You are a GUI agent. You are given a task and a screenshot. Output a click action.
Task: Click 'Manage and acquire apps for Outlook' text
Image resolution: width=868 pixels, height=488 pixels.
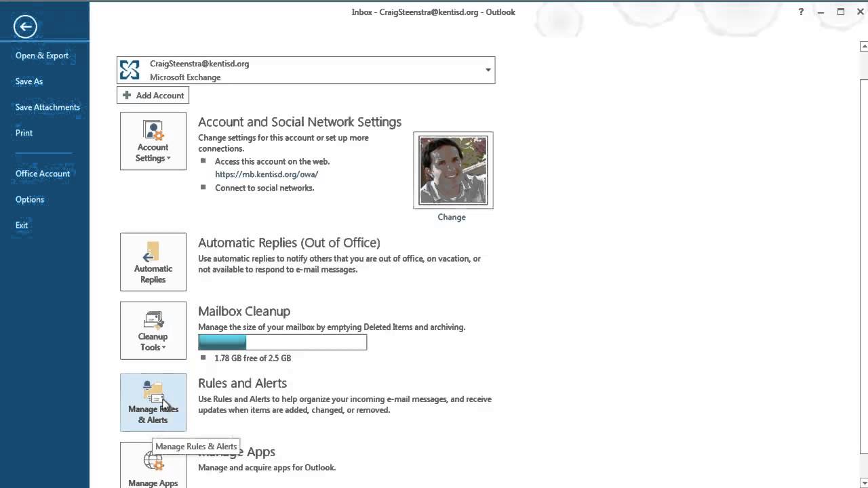(x=267, y=468)
